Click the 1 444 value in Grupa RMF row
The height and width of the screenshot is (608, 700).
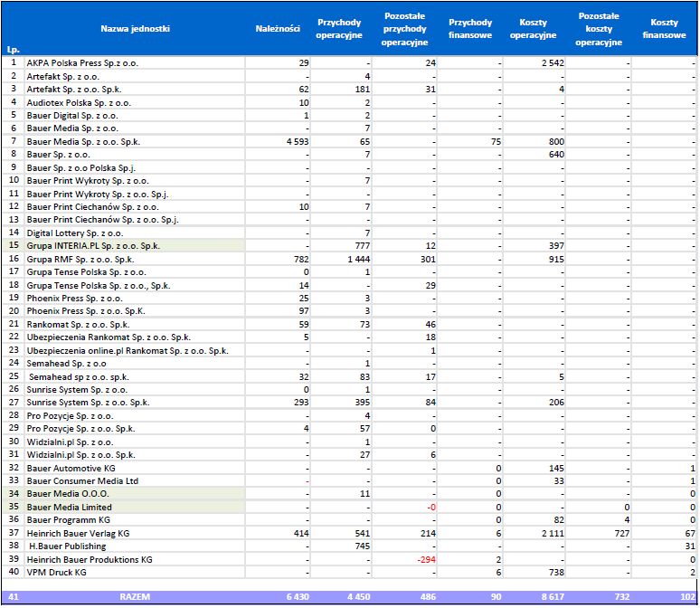pyautogui.click(x=358, y=259)
